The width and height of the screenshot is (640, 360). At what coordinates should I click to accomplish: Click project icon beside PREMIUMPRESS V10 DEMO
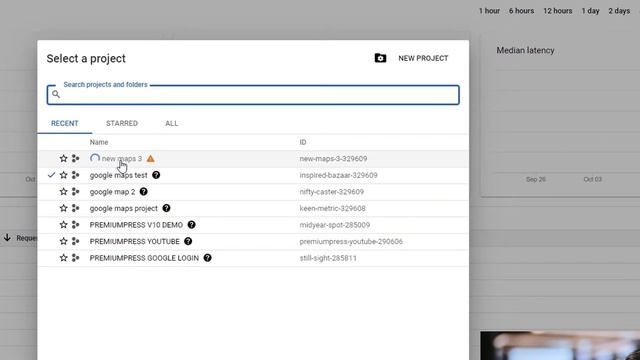coord(76,224)
